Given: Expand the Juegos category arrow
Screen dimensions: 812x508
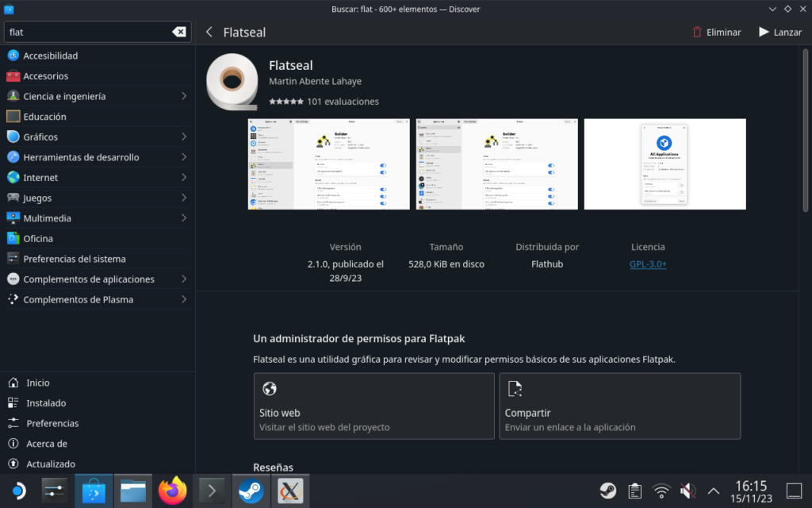Looking at the screenshot, I should [183, 198].
